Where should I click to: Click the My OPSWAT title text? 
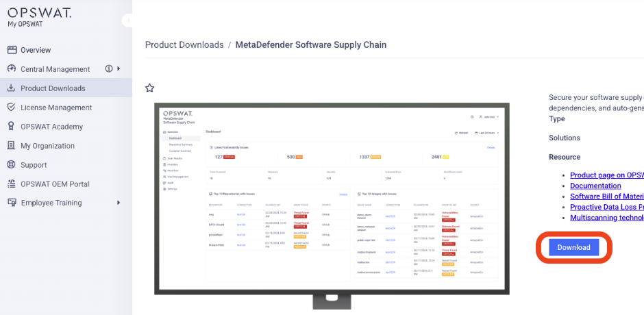pyautogui.click(x=25, y=24)
